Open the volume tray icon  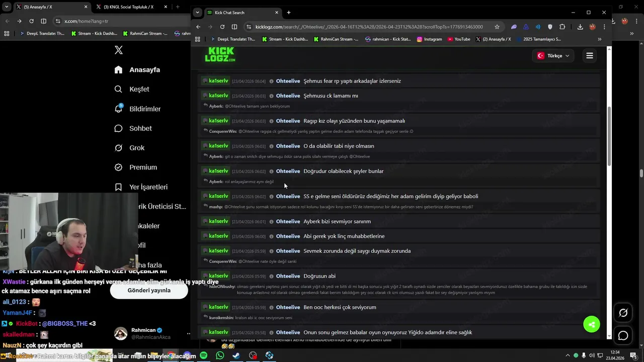[x=592, y=355]
